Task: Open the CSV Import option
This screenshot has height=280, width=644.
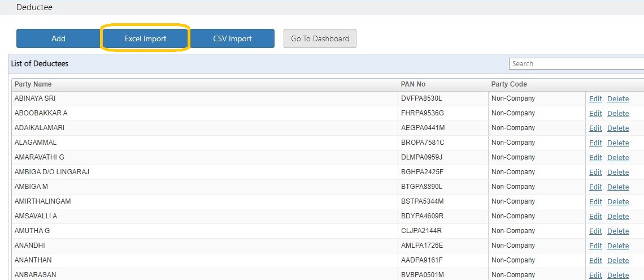Action: point(233,38)
